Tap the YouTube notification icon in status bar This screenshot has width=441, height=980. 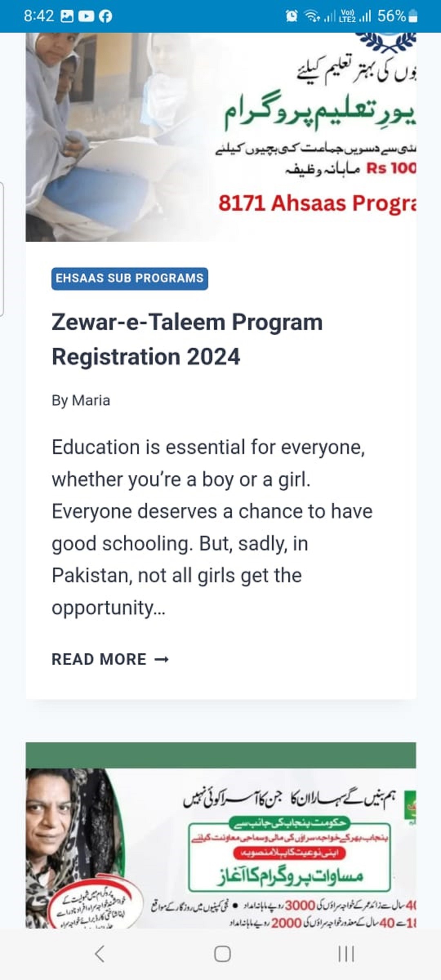point(86,16)
